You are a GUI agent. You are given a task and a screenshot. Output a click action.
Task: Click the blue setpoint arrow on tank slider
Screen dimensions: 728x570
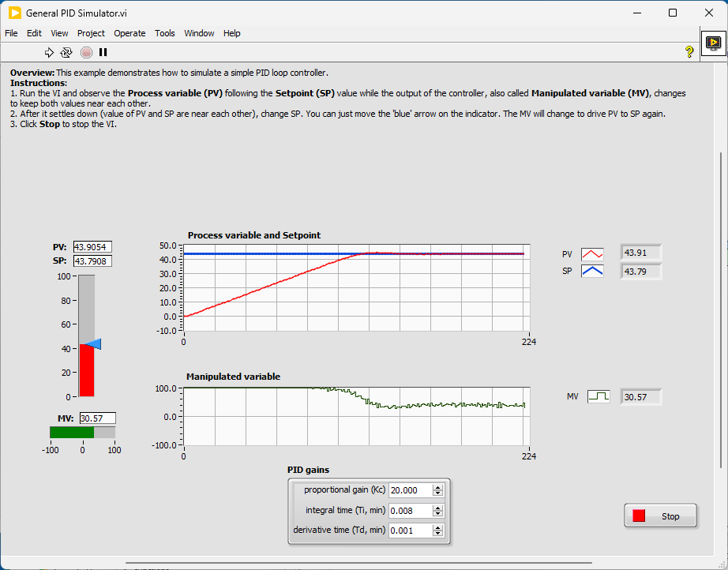click(93, 343)
